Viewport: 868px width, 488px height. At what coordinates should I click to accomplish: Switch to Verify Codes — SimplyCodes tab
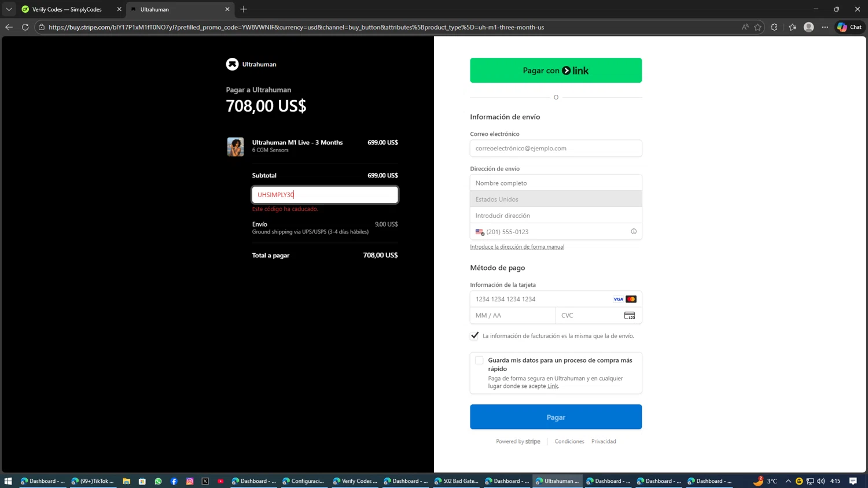[x=67, y=9]
